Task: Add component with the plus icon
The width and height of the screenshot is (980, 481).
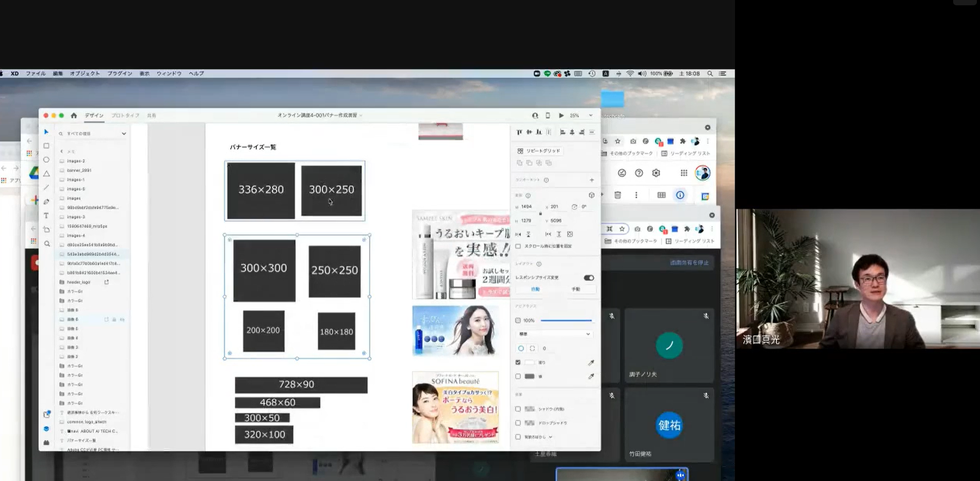Action: point(592,180)
